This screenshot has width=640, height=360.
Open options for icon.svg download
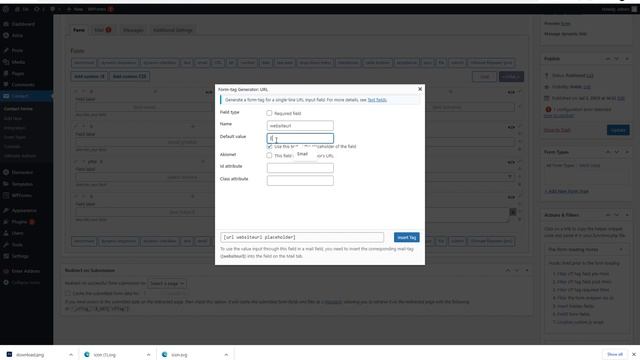pyautogui.click(x=226, y=355)
